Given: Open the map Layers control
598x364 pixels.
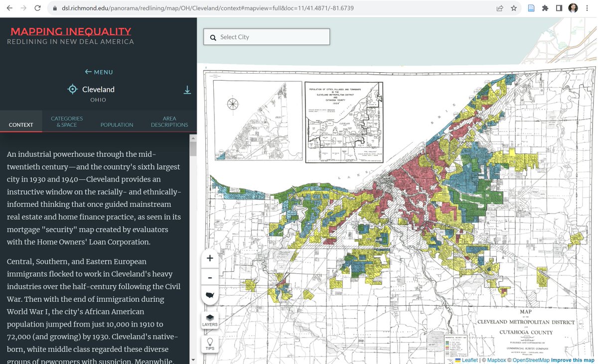Looking at the screenshot, I should point(210,320).
